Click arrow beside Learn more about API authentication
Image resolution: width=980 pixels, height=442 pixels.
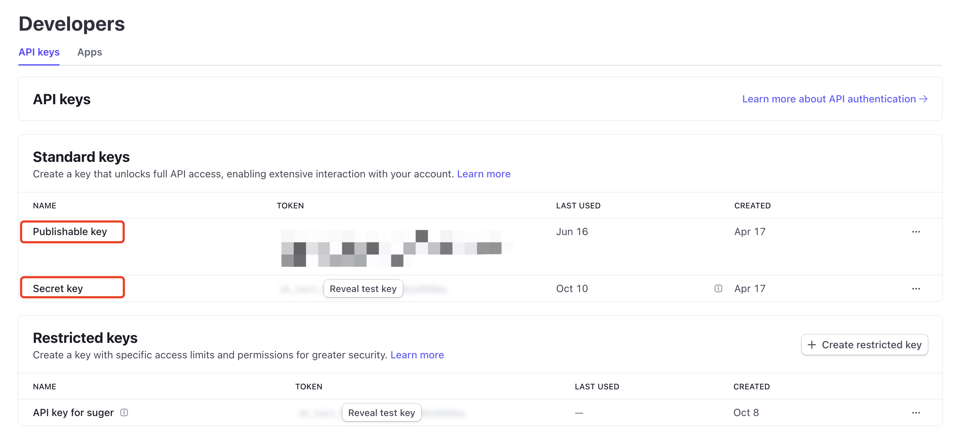[924, 99]
